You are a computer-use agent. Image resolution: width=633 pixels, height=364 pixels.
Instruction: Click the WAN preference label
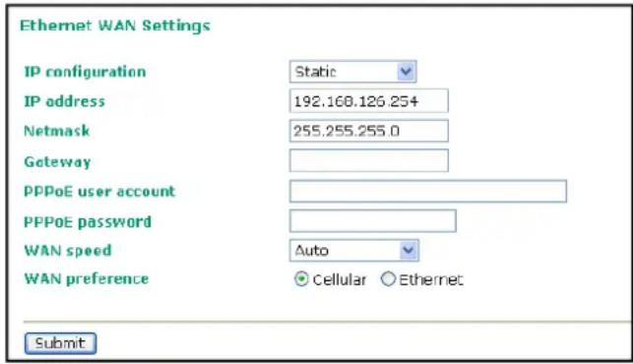click(x=87, y=278)
